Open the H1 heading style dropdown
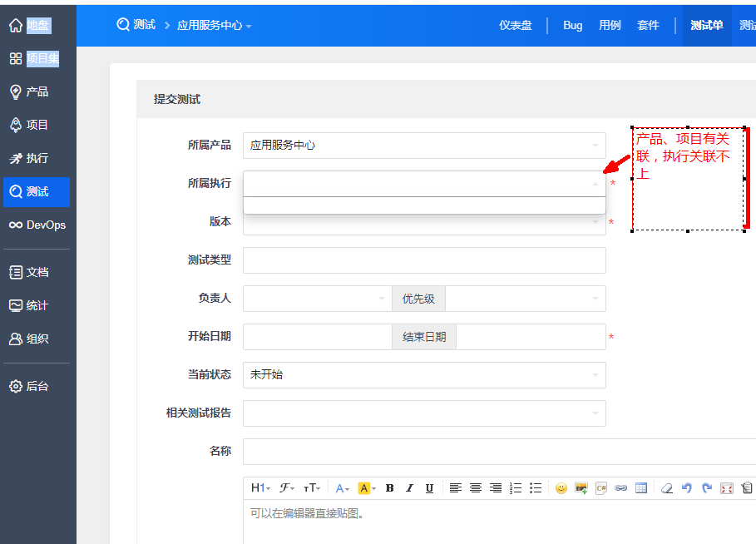Screen dimensions: 756x544 260,488
